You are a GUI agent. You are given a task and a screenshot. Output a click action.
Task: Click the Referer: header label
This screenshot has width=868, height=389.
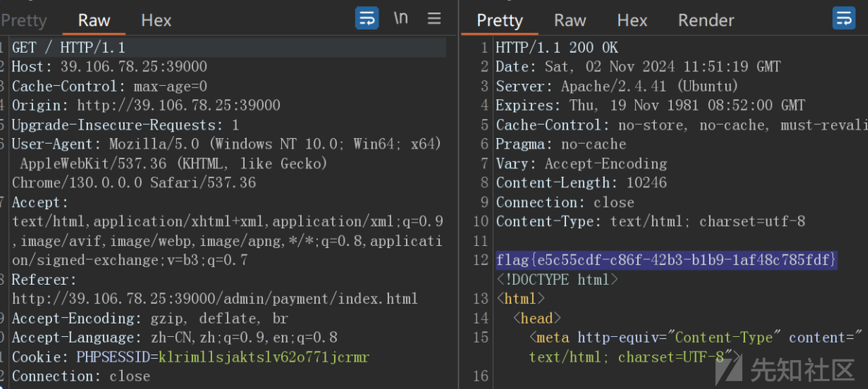(44, 280)
